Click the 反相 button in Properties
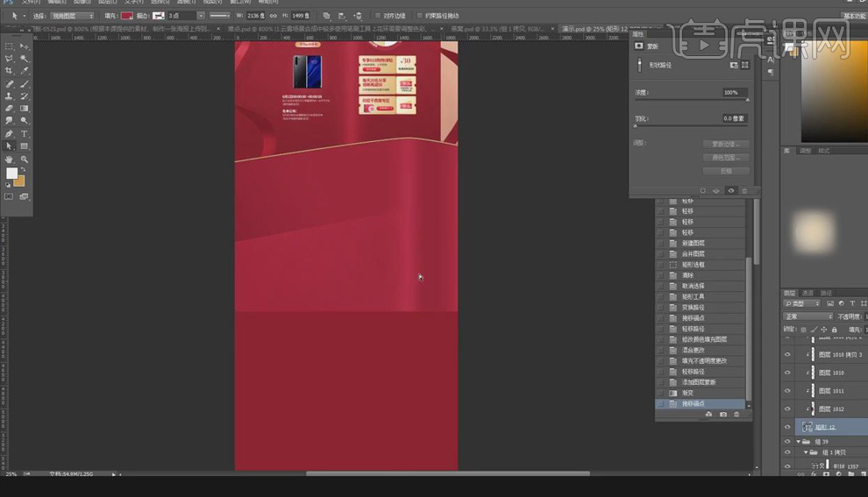Screen dimensions: 868x497 (x=726, y=171)
